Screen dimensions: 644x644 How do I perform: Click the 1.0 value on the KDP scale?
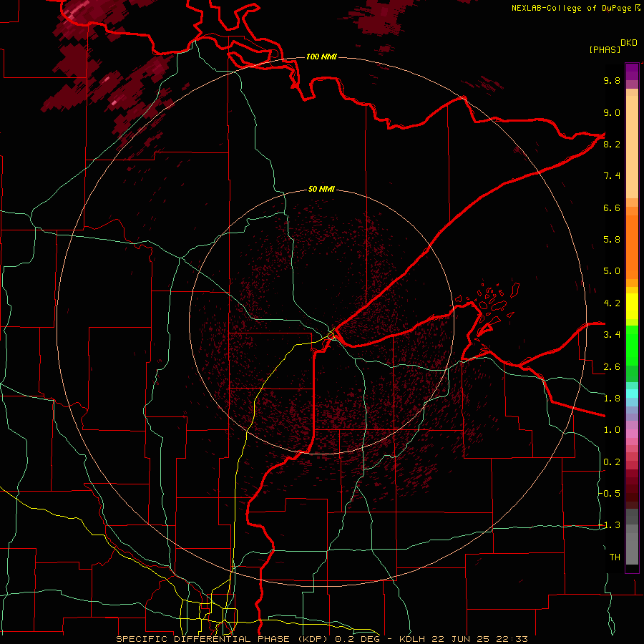(612, 430)
